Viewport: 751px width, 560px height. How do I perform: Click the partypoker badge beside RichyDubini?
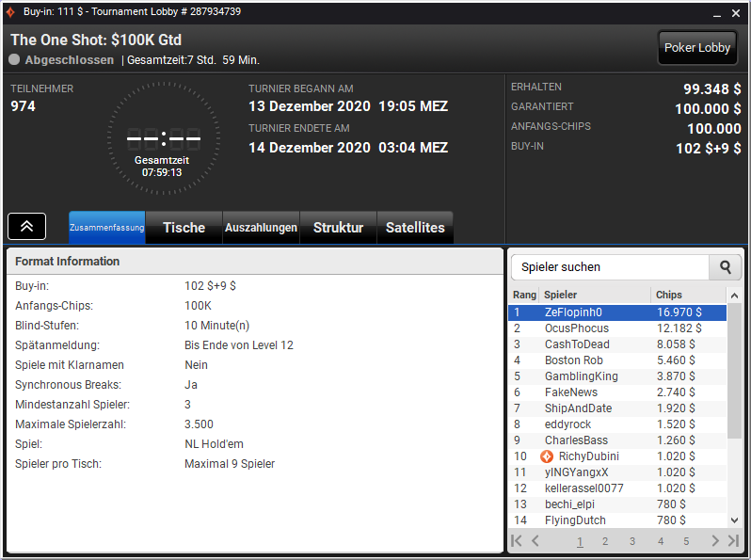tap(547, 456)
